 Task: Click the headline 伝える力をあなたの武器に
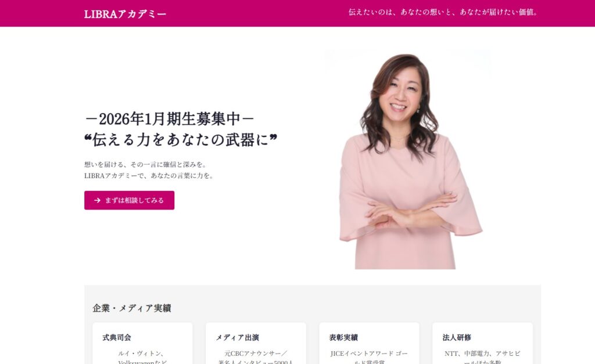(x=181, y=139)
